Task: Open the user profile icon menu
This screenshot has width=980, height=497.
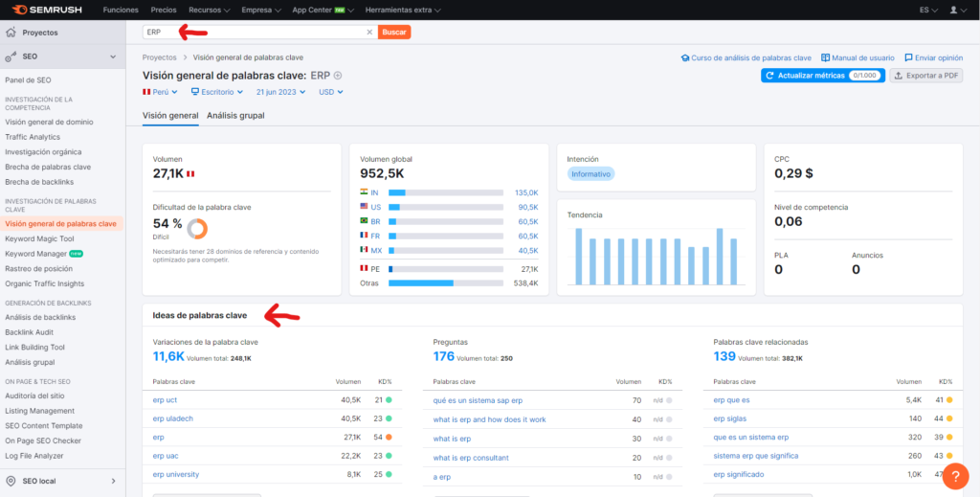Action: click(954, 10)
